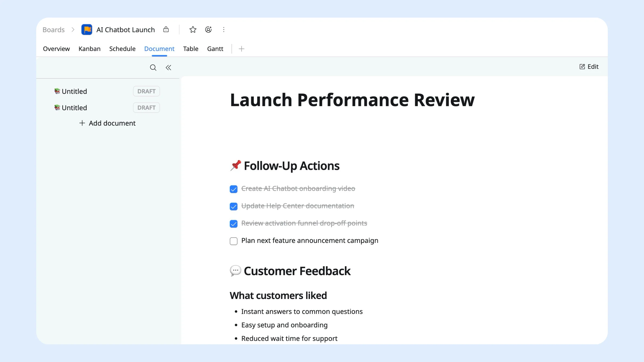This screenshot has height=362, width=644.
Task: Switch to the Gantt tab
Action: pyautogui.click(x=215, y=49)
